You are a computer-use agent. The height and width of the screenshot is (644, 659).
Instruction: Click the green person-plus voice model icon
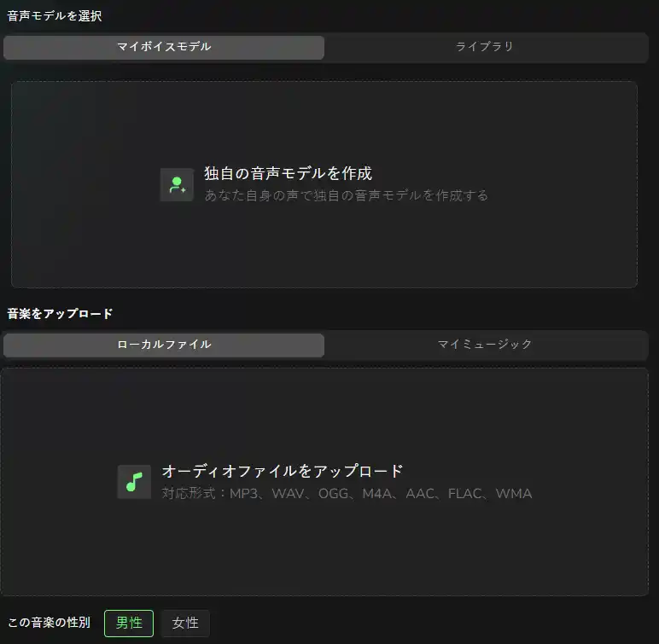point(177,185)
